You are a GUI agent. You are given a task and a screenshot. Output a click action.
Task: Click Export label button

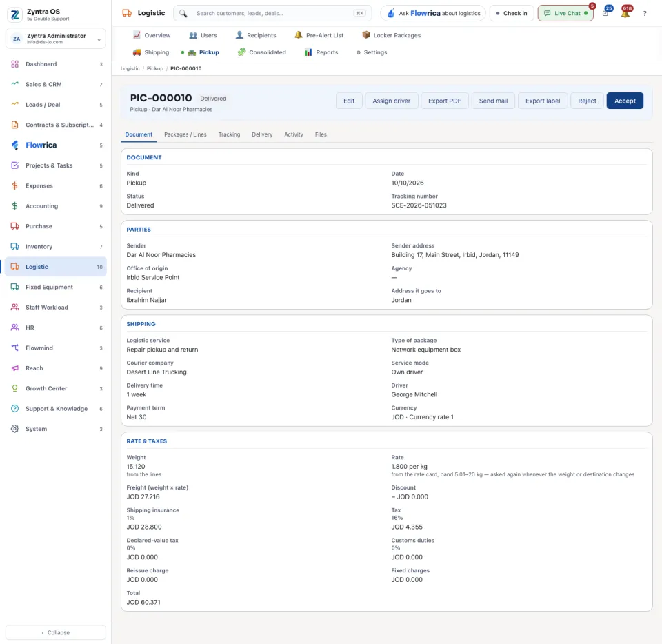pos(543,101)
